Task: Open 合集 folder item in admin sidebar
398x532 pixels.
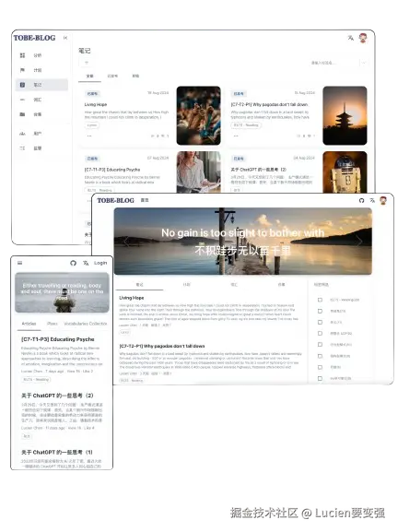Action: coord(41,114)
